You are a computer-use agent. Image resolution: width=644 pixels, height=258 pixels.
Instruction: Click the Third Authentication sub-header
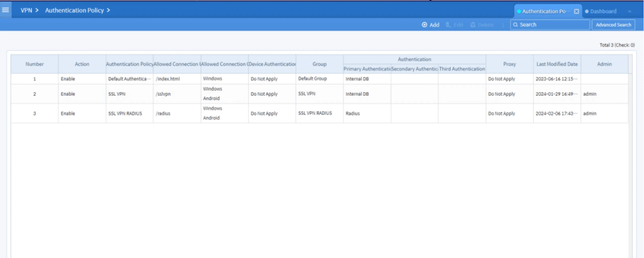(462, 69)
